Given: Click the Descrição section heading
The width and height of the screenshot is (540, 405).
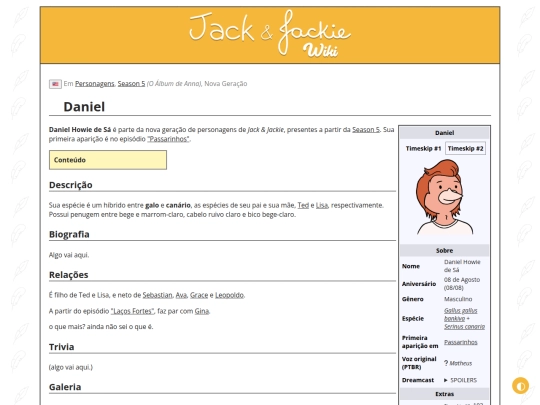Looking at the screenshot, I should pyautogui.click(x=71, y=185).
